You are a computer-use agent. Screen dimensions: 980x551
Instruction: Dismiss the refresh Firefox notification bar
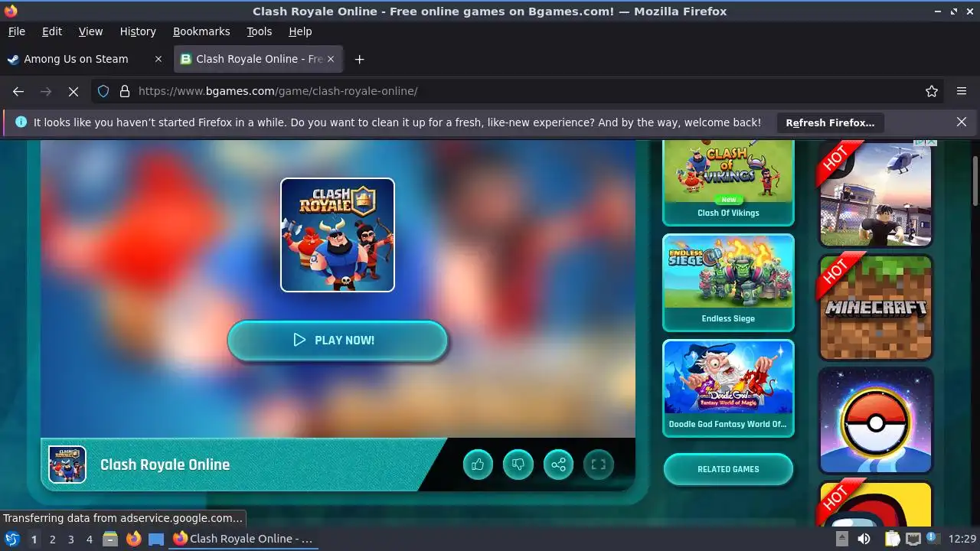(x=962, y=122)
